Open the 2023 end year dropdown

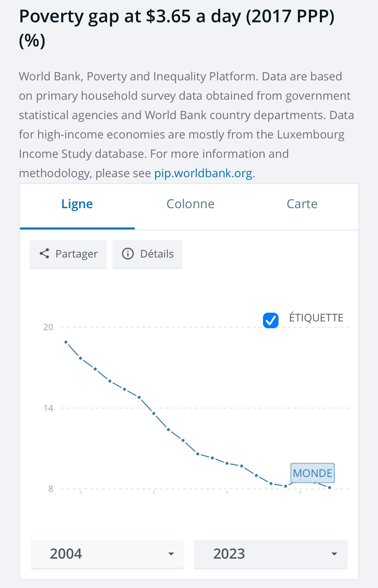(x=270, y=554)
